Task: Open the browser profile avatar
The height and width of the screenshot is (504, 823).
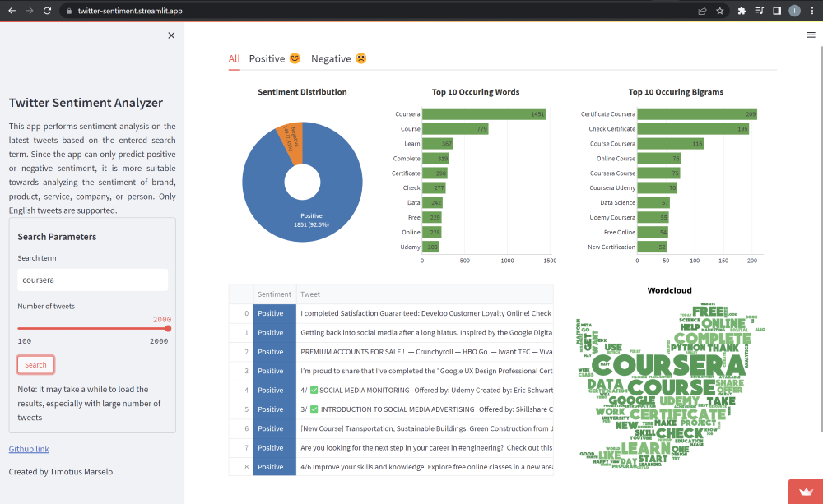Action: [795, 11]
